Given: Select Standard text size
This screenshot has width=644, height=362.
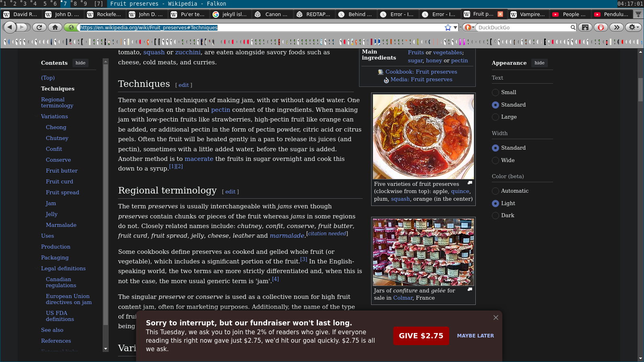Looking at the screenshot, I should pos(495,105).
